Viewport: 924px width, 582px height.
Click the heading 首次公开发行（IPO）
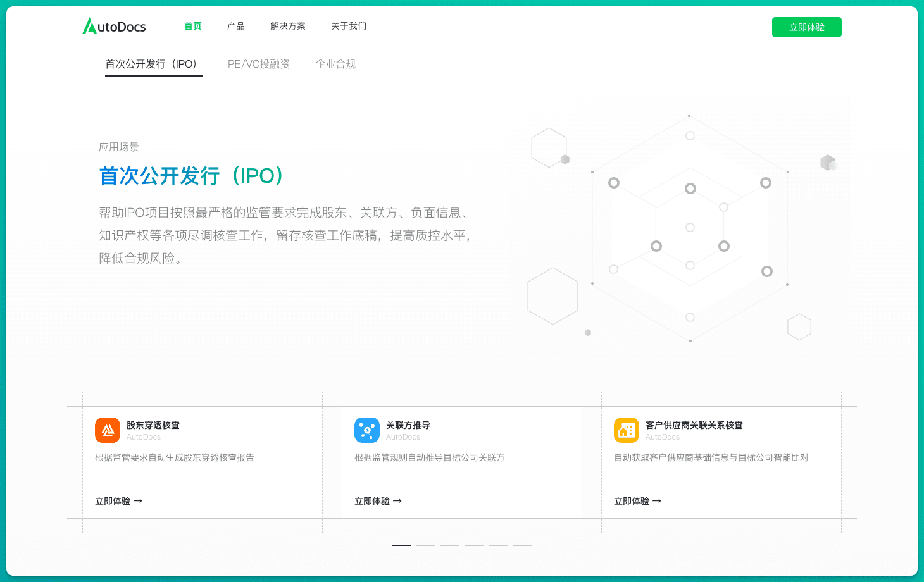(x=192, y=176)
